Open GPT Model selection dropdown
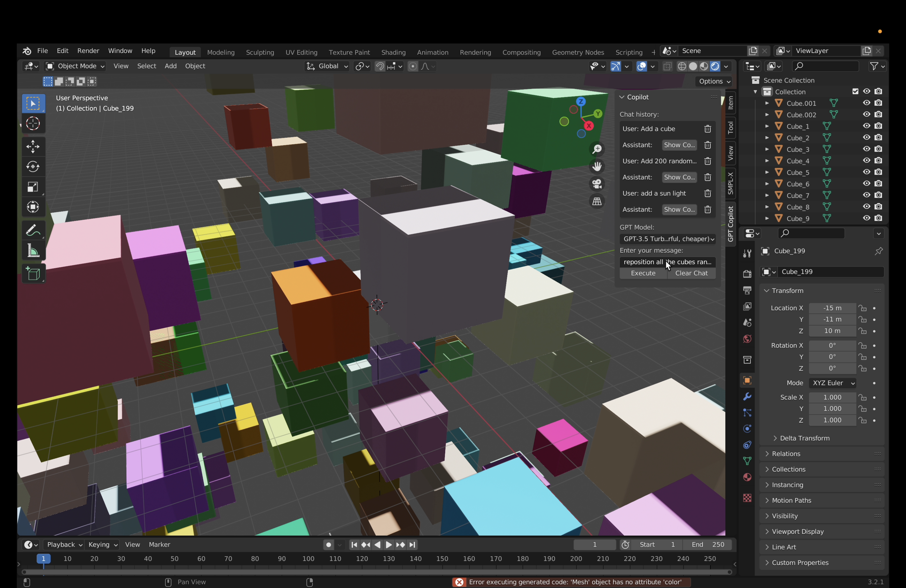 (x=668, y=239)
